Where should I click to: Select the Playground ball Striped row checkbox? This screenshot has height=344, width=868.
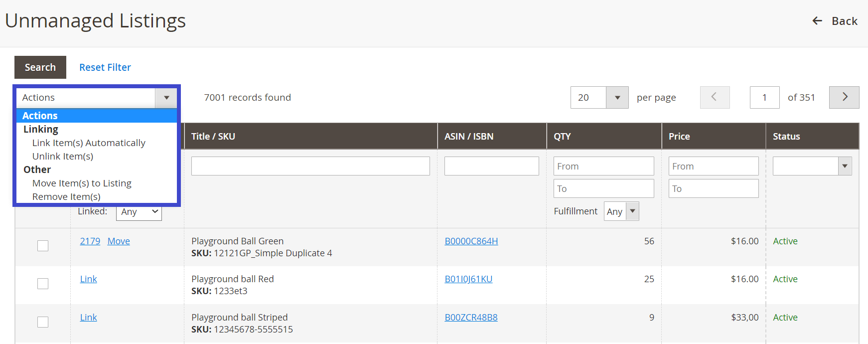pos(43,322)
